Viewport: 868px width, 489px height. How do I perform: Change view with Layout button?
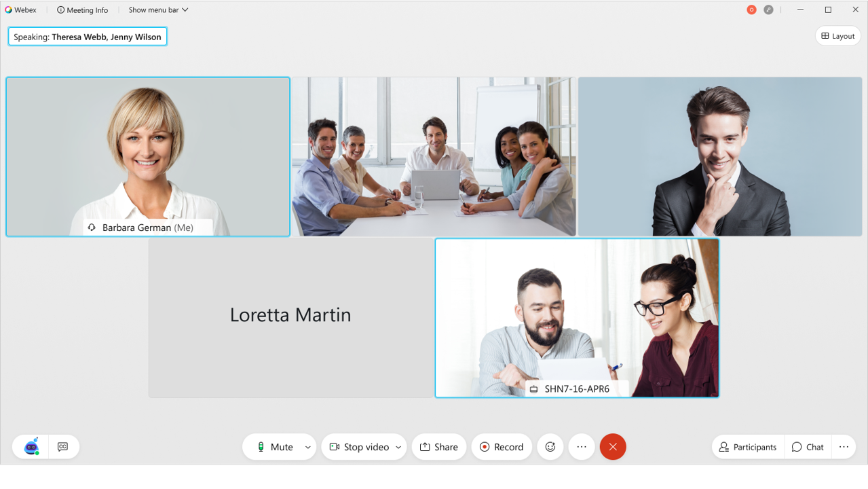coord(838,36)
